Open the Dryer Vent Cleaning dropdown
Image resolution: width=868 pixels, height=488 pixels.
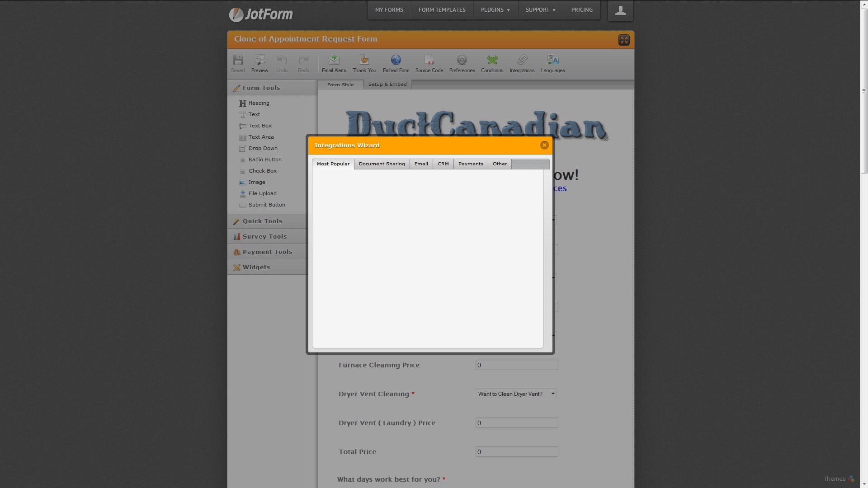tap(516, 394)
